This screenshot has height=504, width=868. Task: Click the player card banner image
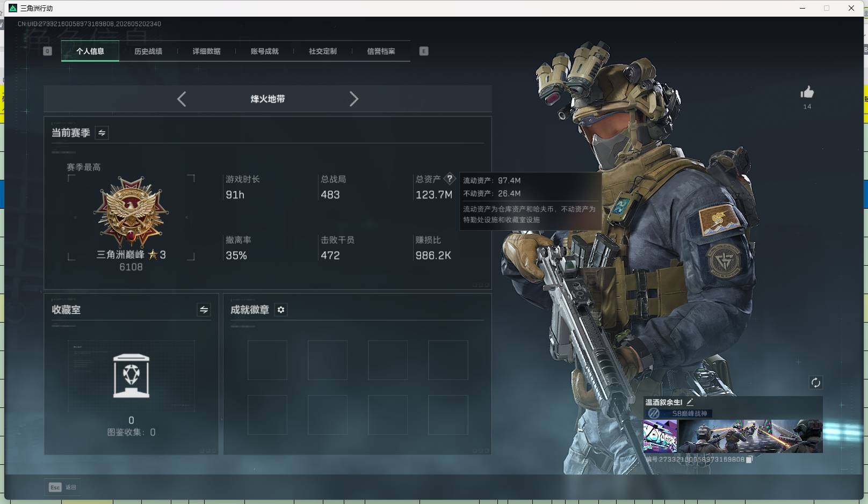750,436
